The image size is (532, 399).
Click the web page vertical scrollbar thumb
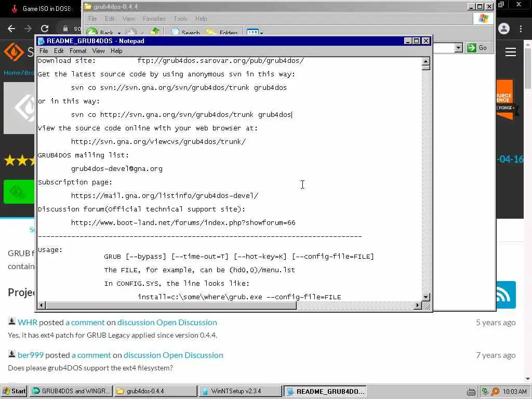[528, 69]
